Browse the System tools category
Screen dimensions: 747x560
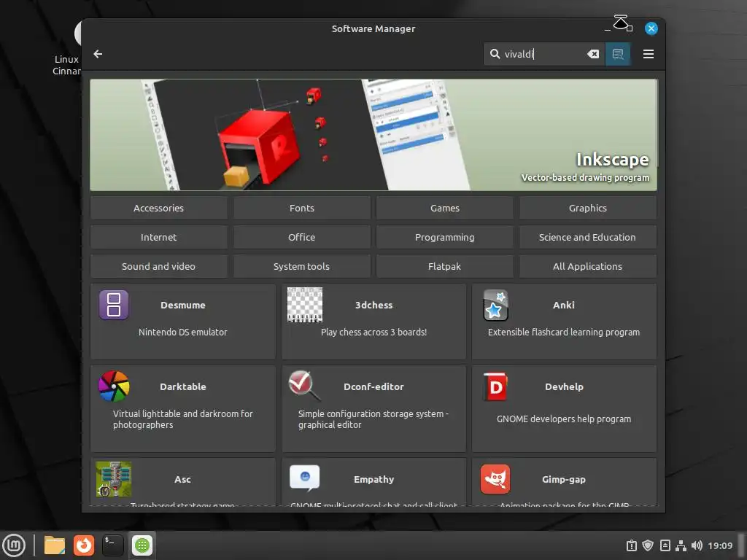[301, 266]
